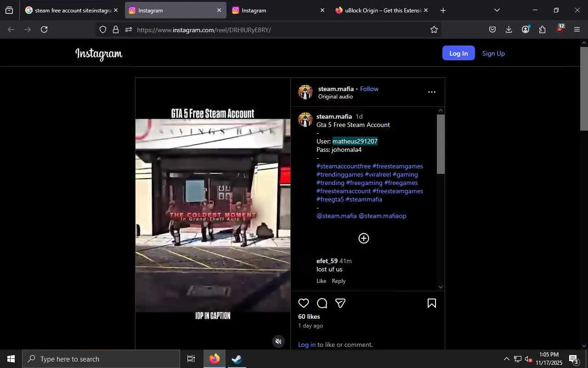Close the steam free account search tab
Image resolution: width=588 pixels, height=368 pixels.
point(115,10)
